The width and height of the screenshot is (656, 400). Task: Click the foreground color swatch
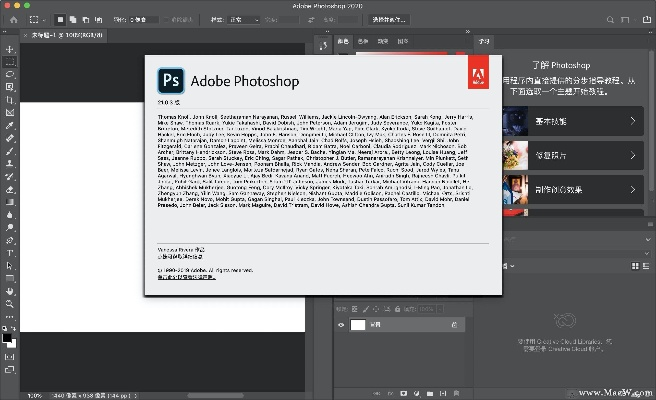(x=8, y=337)
